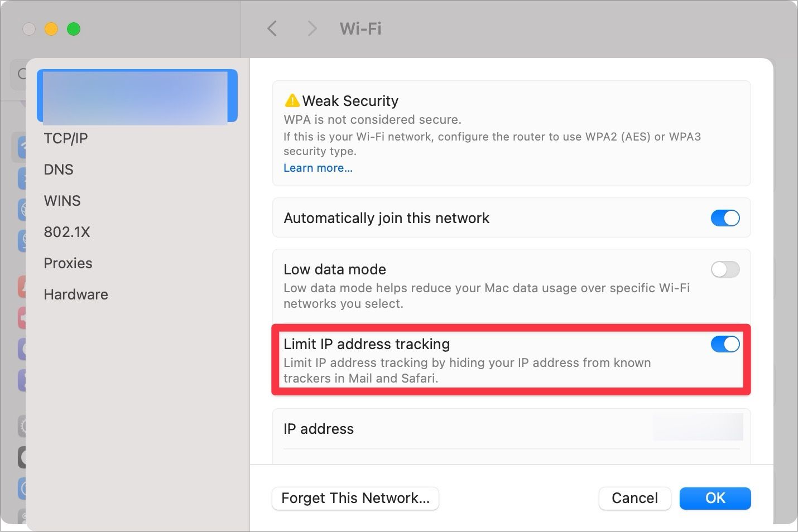This screenshot has width=798, height=532.
Task: Select WINS in the sidebar
Action: [x=63, y=201]
